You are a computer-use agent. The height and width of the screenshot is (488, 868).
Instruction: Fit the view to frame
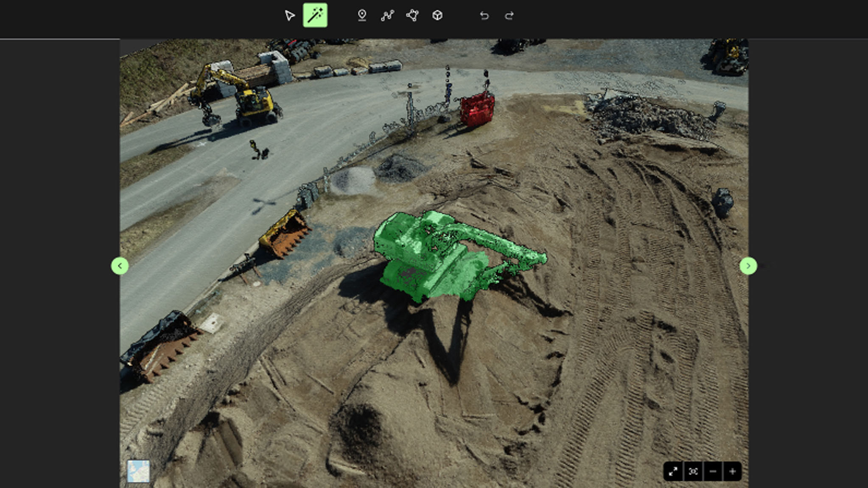pyautogui.click(x=693, y=471)
